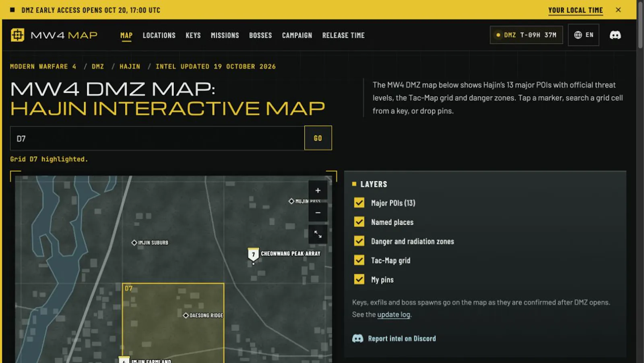
Task: Click the MW4 Map logo icon
Action: [x=17, y=35]
